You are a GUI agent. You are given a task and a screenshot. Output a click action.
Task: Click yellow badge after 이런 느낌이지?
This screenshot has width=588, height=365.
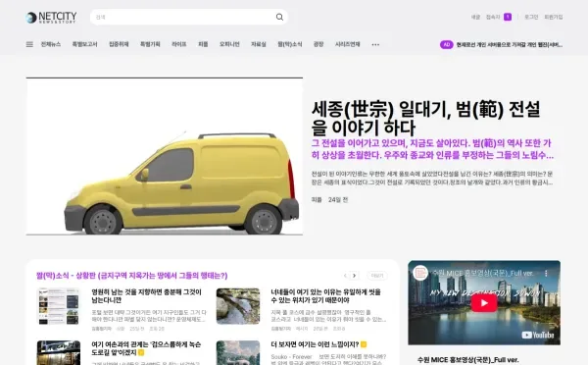[x=364, y=344]
